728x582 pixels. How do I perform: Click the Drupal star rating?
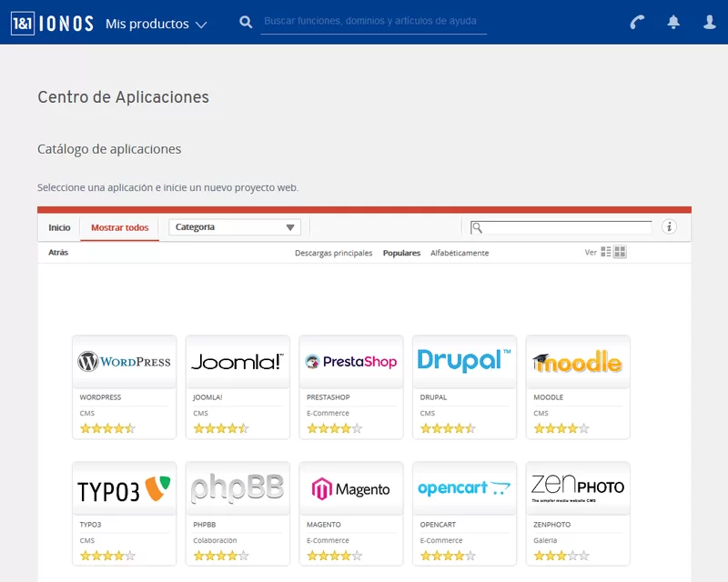pyautogui.click(x=448, y=428)
